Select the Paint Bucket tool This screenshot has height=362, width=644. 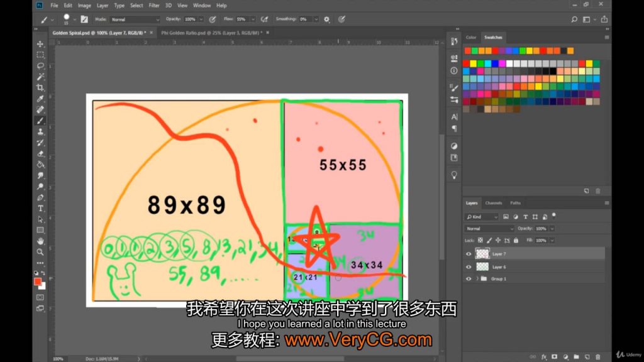(x=40, y=165)
